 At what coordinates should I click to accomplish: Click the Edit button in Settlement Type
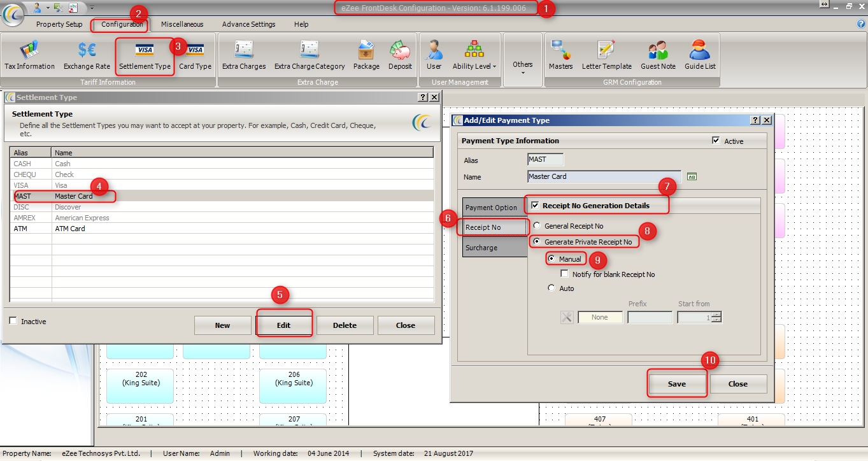[x=283, y=325]
